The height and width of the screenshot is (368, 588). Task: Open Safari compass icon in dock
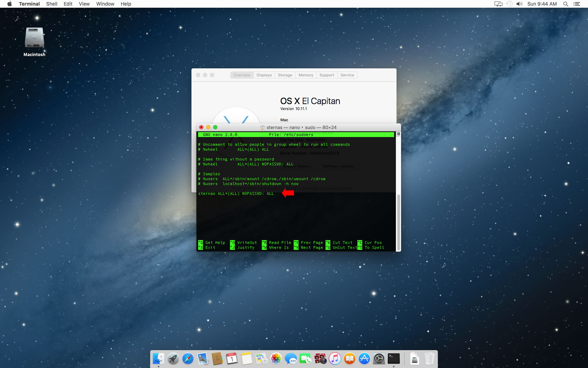tap(188, 359)
